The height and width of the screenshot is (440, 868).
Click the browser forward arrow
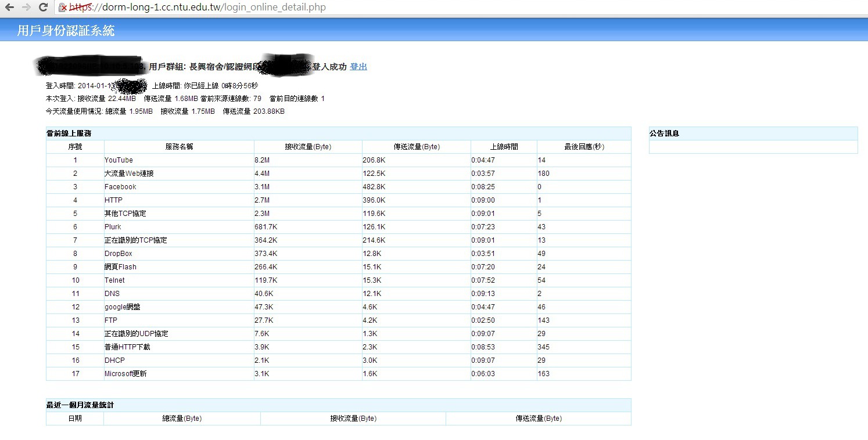pos(26,8)
